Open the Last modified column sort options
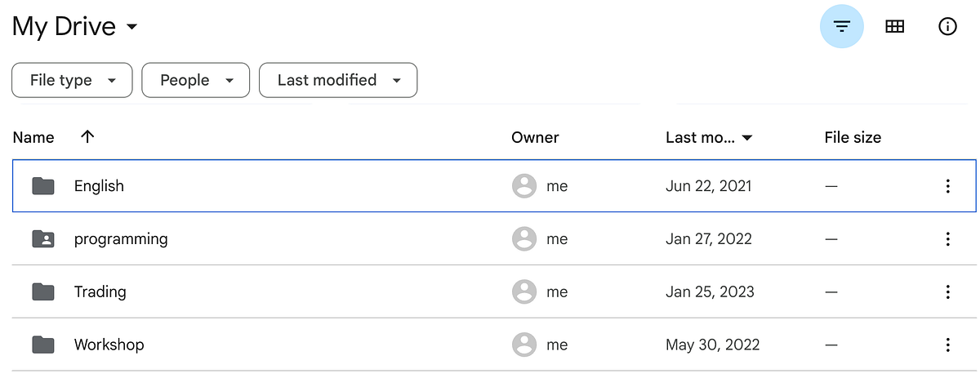Viewport: 980px width, 378px height. click(x=709, y=137)
